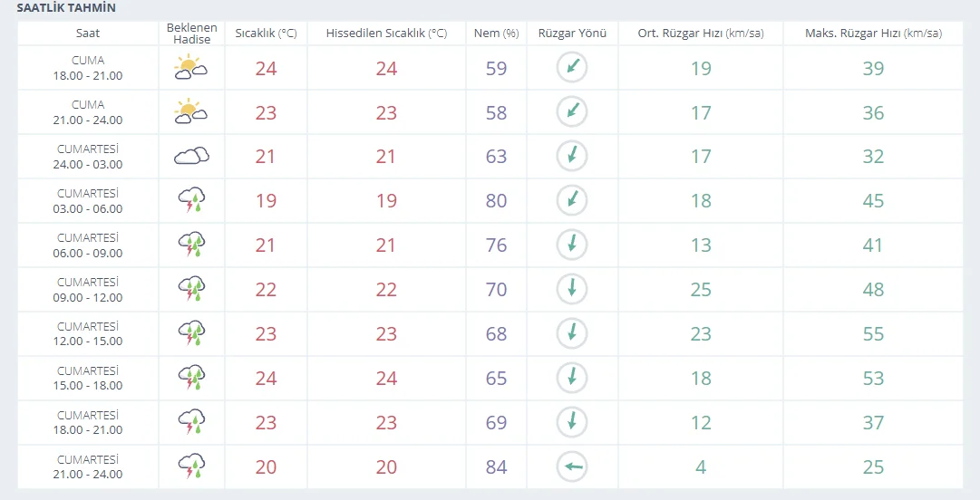Click the Nem (%) column header
The image size is (980, 500).
click(x=496, y=34)
